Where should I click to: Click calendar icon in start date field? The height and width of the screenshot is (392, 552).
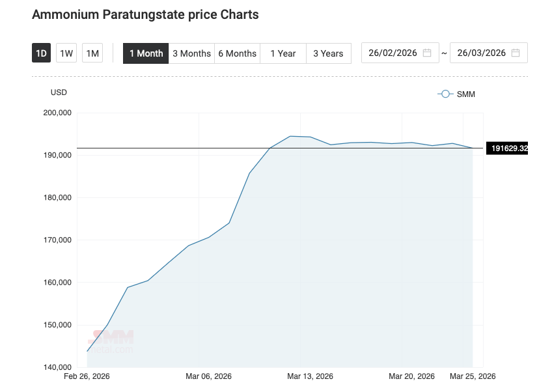click(427, 53)
